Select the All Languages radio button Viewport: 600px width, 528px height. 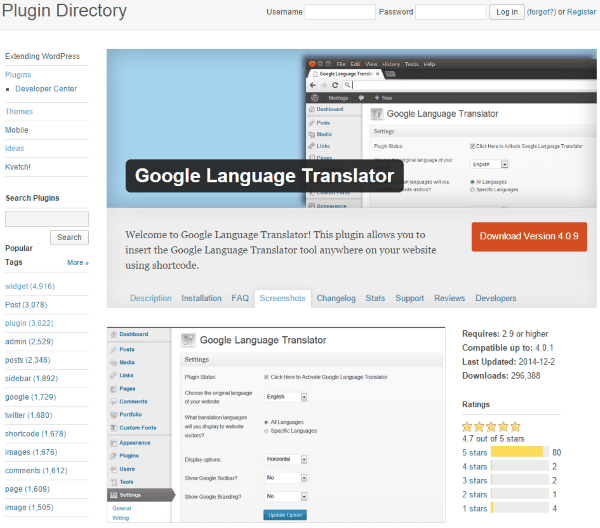coord(266,422)
